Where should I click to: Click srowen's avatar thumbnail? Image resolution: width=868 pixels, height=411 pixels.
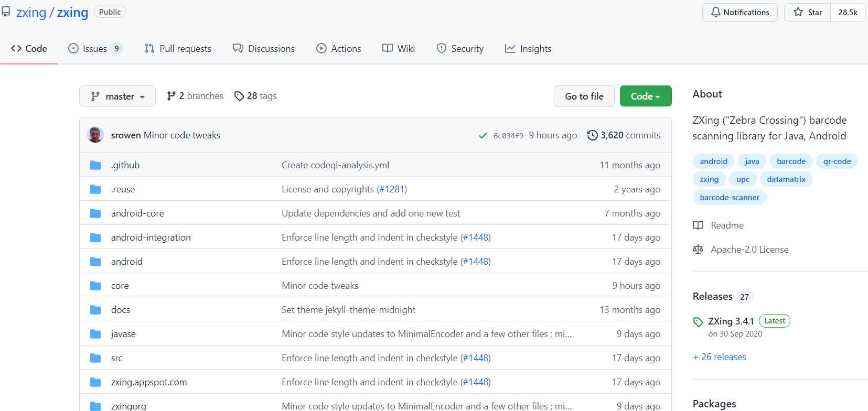click(95, 135)
